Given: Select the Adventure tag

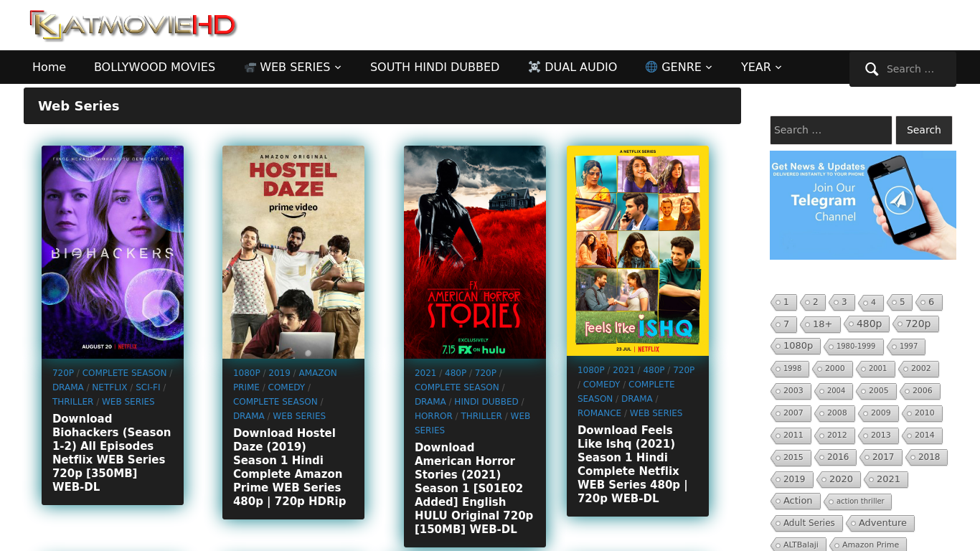Looking at the screenshot, I should (x=880, y=524).
